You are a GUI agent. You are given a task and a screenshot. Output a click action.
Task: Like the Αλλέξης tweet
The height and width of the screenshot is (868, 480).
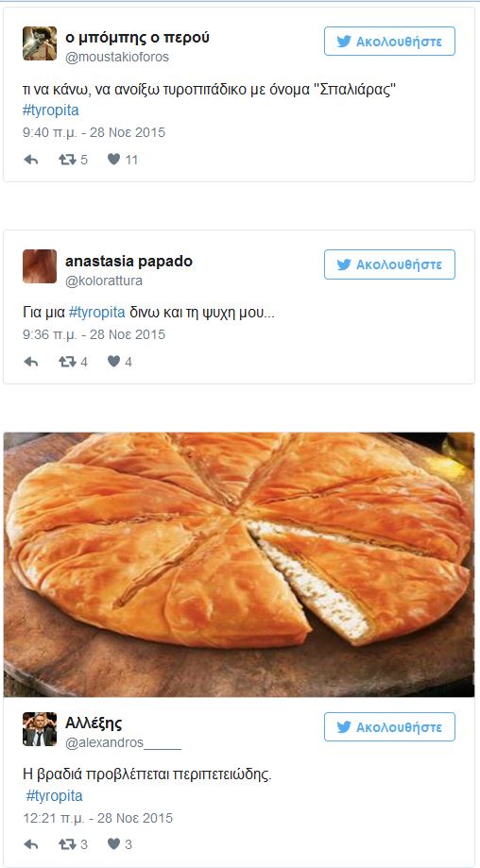pos(113,844)
